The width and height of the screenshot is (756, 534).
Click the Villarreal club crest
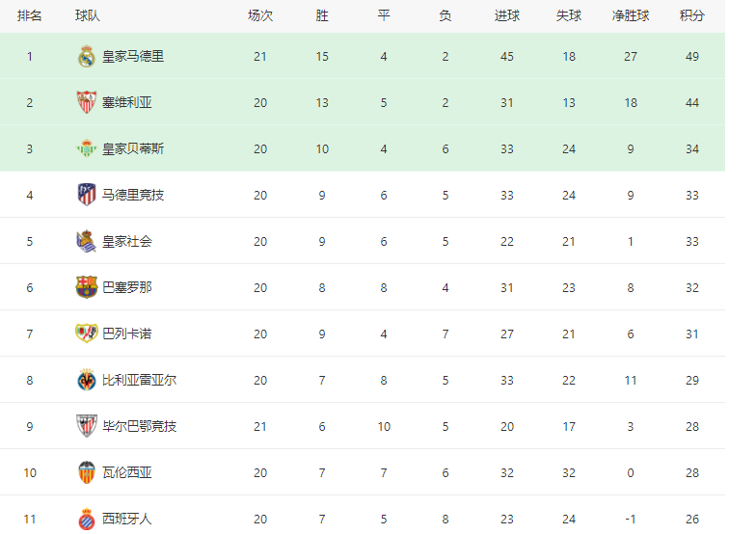tap(87, 380)
